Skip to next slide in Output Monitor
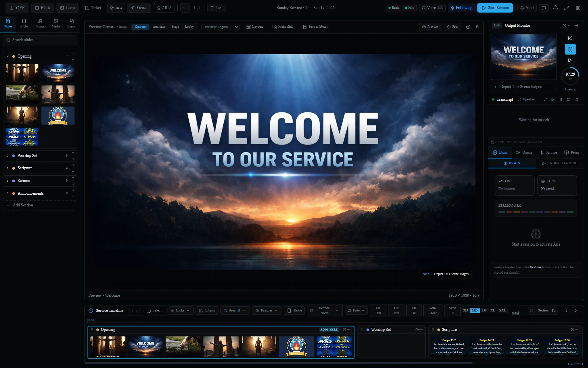The width and height of the screenshot is (588, 368). 570,60
